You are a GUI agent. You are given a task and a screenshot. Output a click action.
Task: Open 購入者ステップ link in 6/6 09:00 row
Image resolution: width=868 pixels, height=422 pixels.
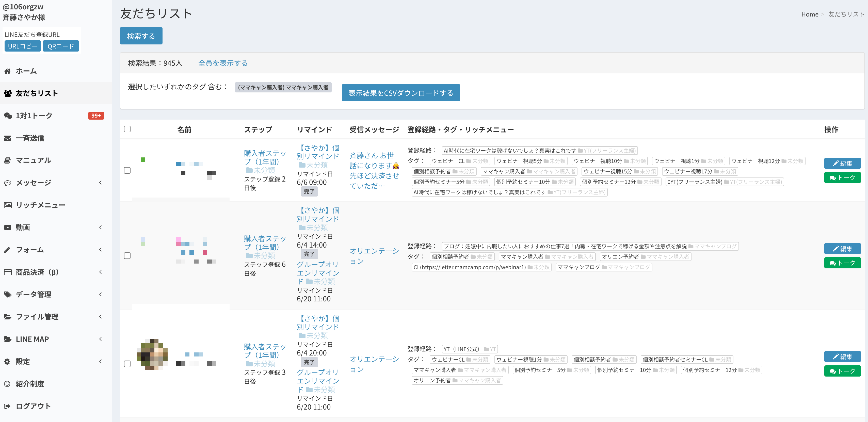pyautogui.click(x=265, y=158)
